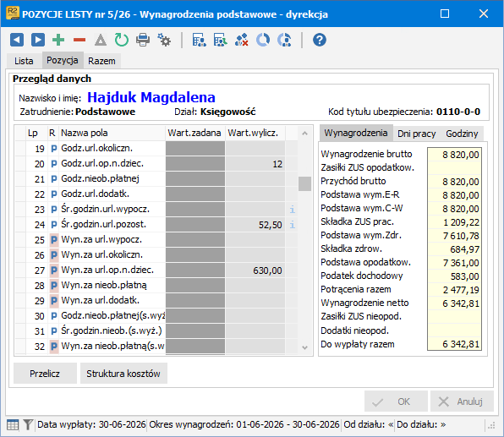This screenshot has width=504, height=437.
Task: Open the Godziny tab
Action: click(462, 134)
